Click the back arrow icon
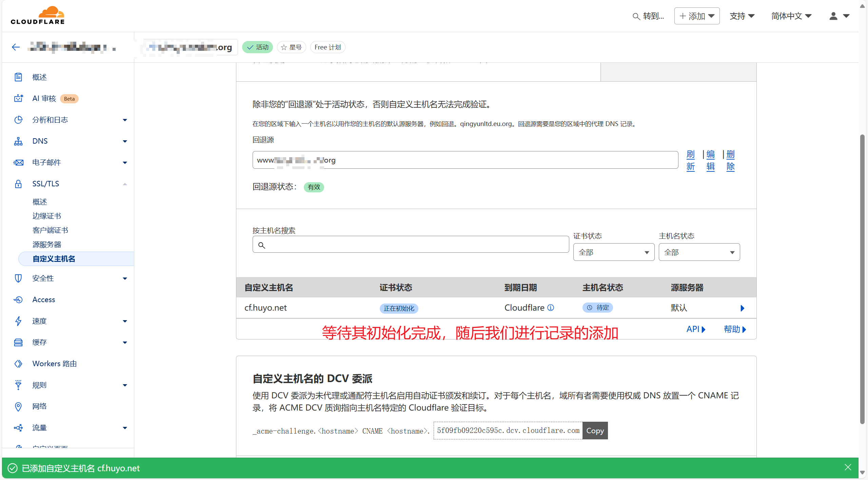Viewport: 868px width, 480px height. tap(16, 47)
